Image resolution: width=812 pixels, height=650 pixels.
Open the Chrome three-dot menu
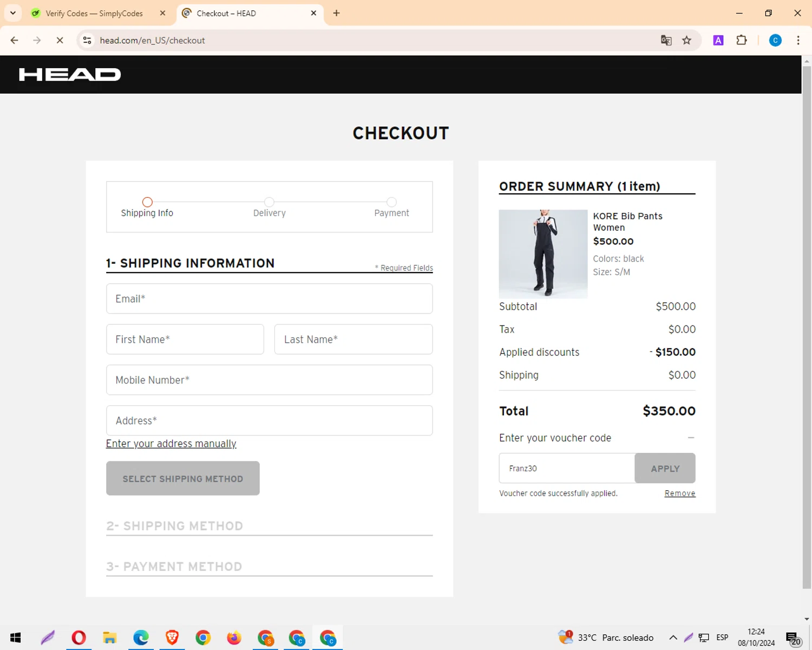pyautogui.click(x=798, y=40)
